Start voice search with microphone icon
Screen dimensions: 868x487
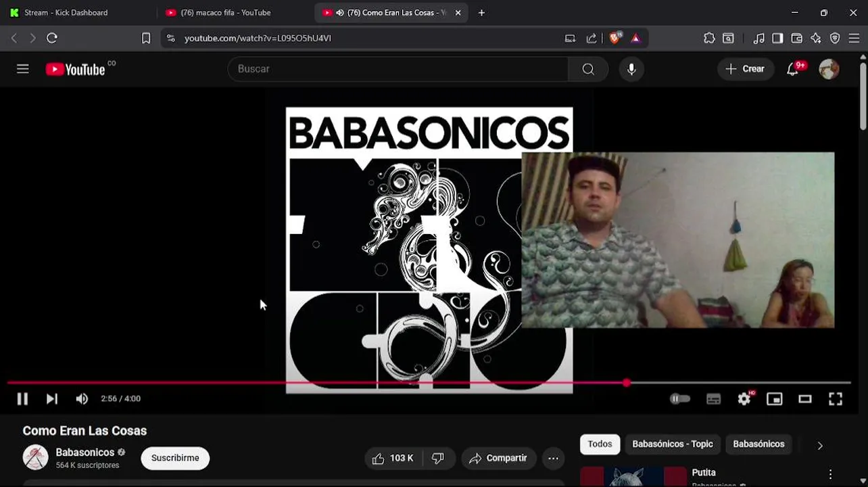[631, 69]
